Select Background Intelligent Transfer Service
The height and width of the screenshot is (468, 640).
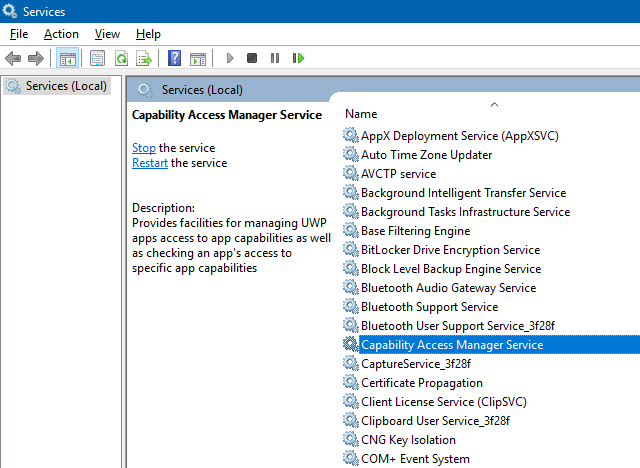click(x=463, y=193)
